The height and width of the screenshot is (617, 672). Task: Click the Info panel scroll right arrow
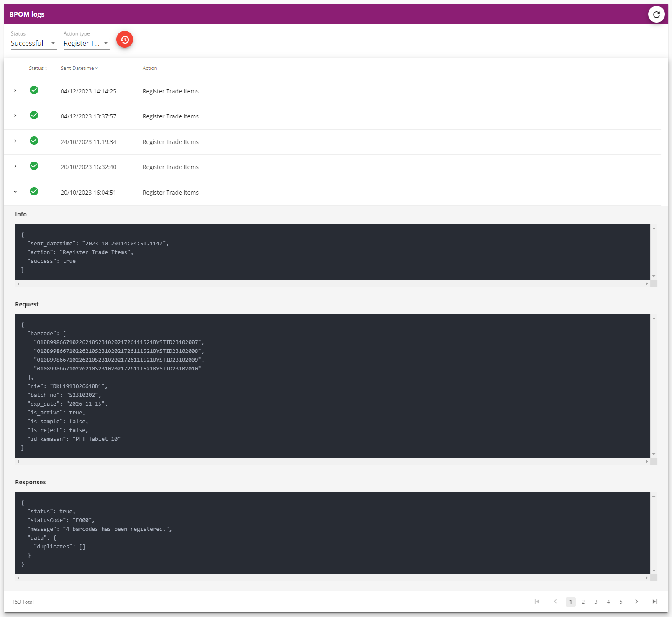pos(647,284)
